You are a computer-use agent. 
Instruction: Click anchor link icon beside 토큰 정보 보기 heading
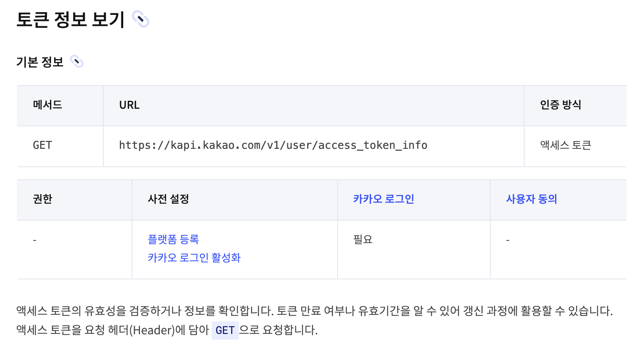(x=140, y=19)
